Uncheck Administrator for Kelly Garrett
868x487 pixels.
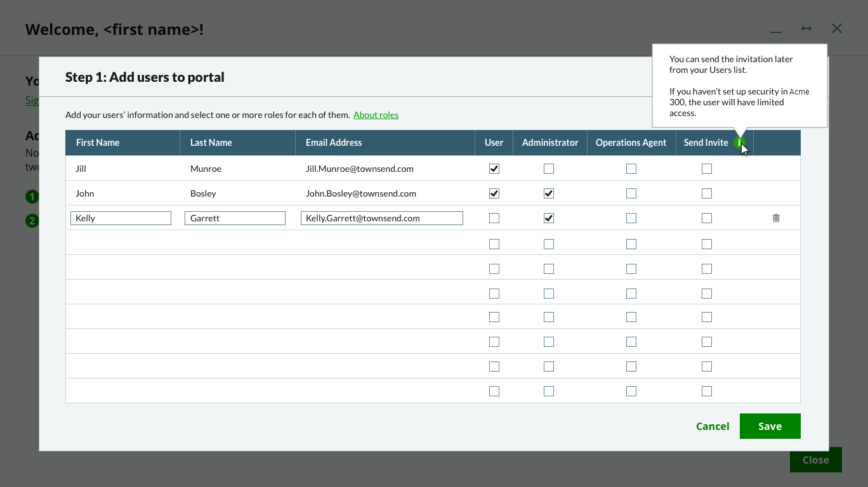(x=549, y=218)
